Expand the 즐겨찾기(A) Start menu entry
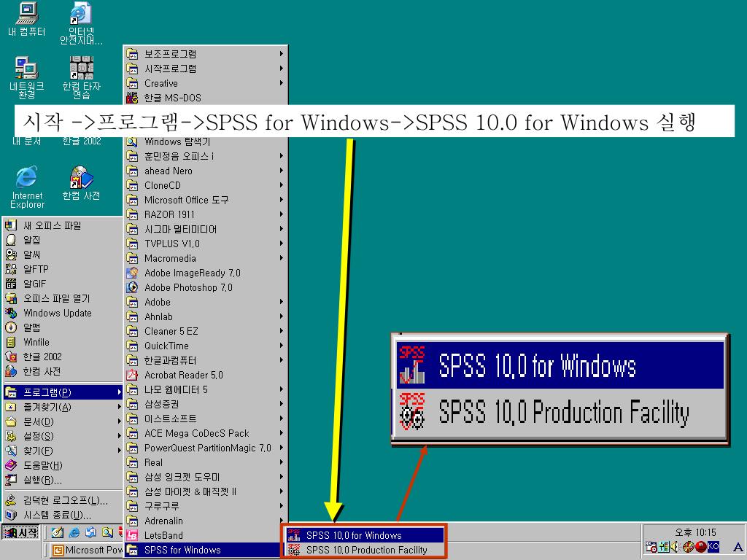This screenshot has height=560, width=747. click(x=62, y=407)
